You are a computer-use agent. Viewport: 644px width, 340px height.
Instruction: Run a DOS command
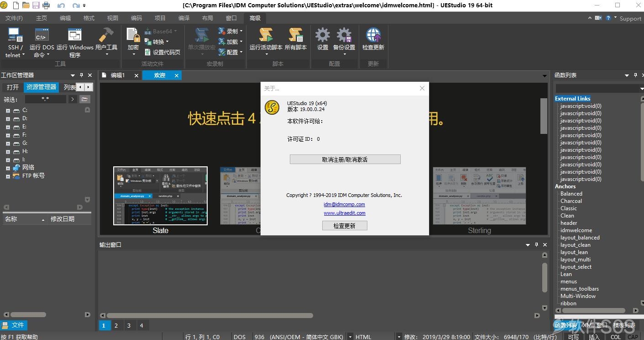click(x=42, y=42)
